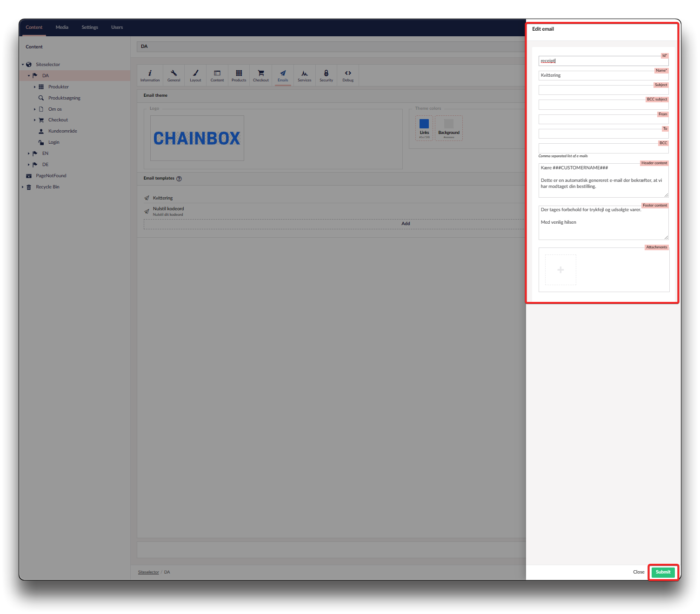
Task: Open the General wrench tab
Action: (x=173, y=75)
